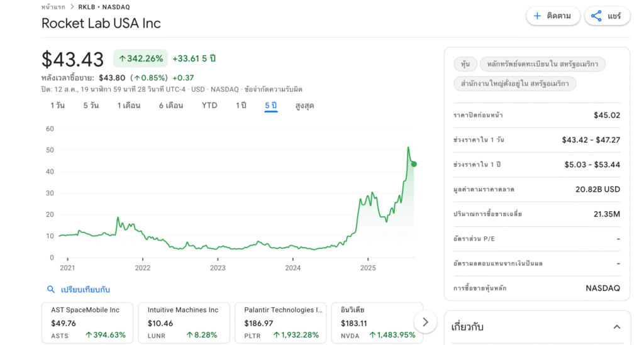The height and width of the screenshot is (345, 644).
Task: Follow the stock with ติดตาม button
Action: coord(553,16)
